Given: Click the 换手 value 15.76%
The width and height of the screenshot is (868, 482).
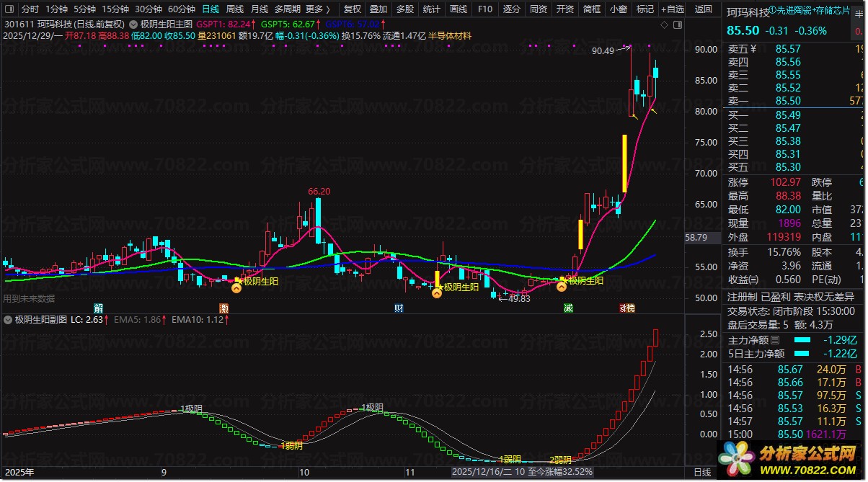Looking at the screenshot, I should point(784,252).
